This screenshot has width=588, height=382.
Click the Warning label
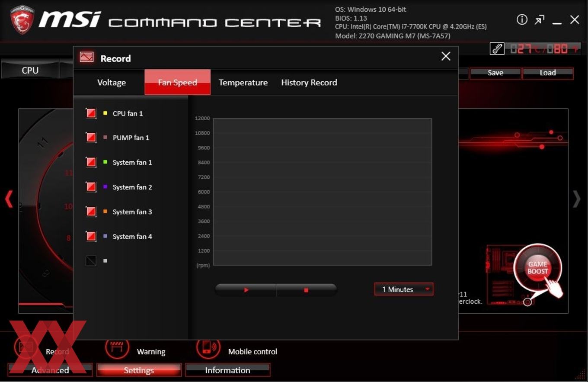151,352
